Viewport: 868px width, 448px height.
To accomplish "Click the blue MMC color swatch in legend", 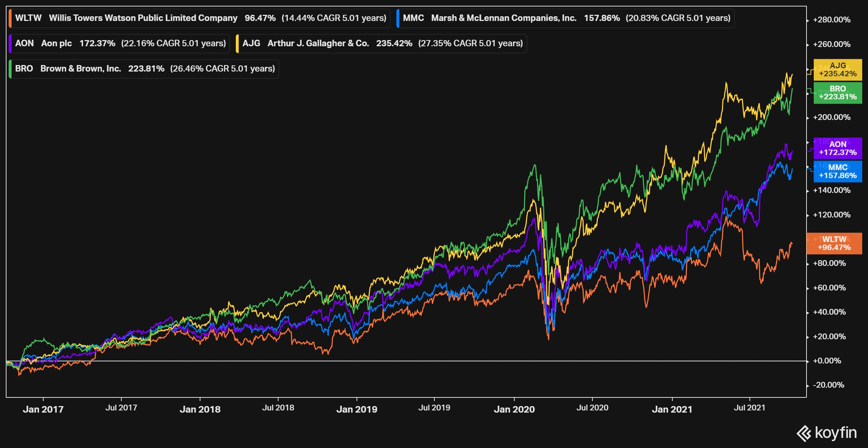I will pyautogui.click(x=398, y=18).
